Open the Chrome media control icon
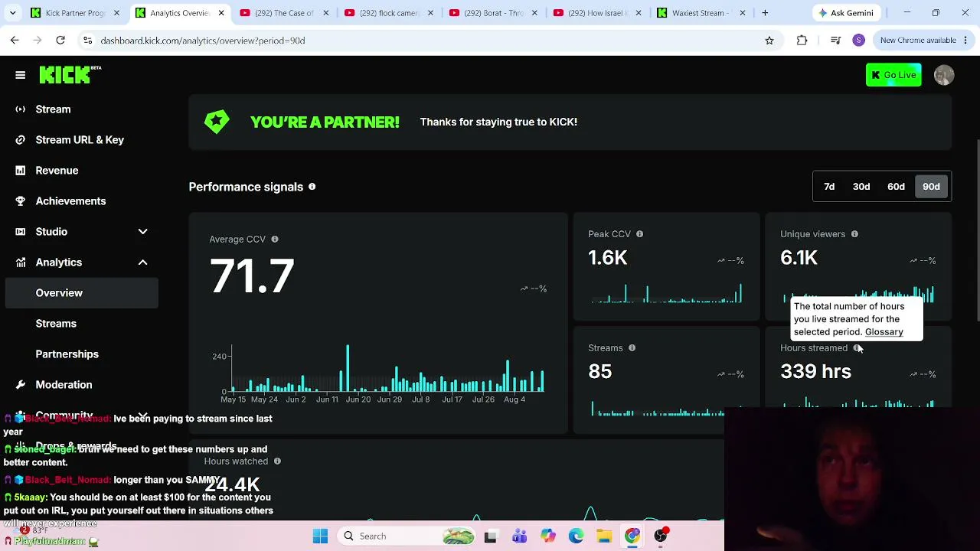 pos(836,41)
